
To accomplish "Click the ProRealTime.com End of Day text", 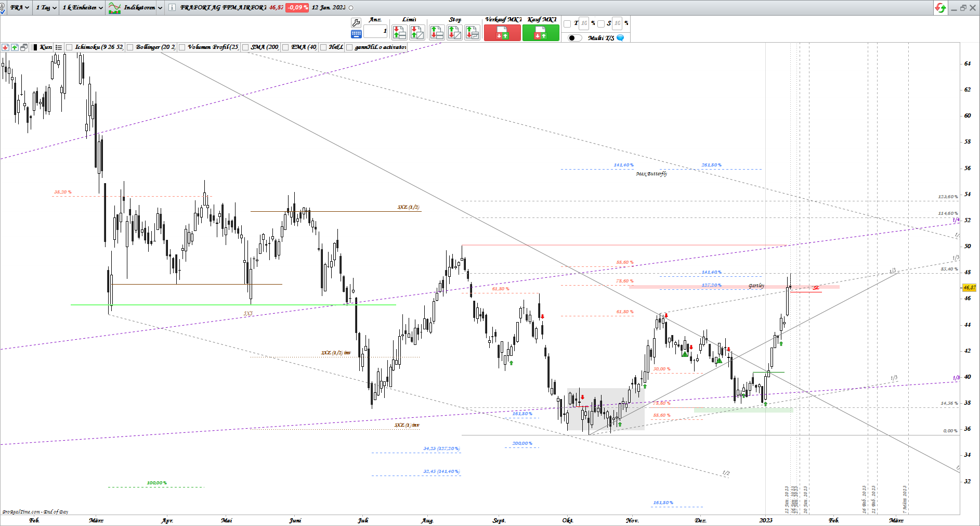I will pyautogui.click(x=35, y=512).
